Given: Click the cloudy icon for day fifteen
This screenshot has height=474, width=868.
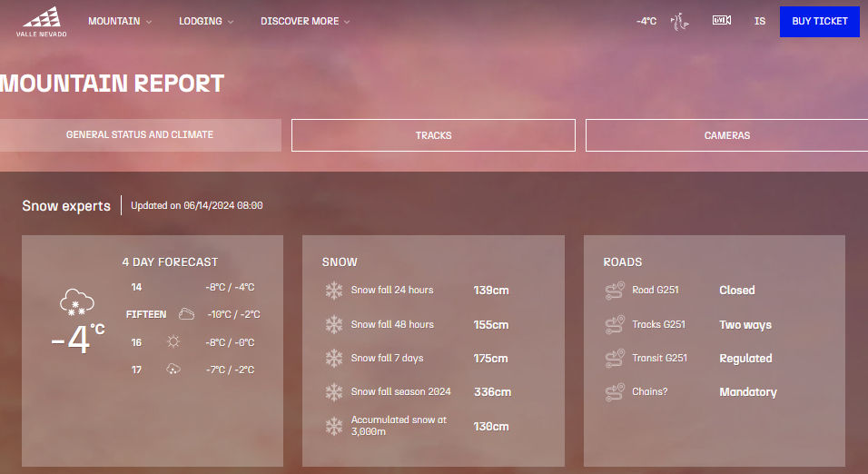Looking at the screenshot, I should 186,314.
